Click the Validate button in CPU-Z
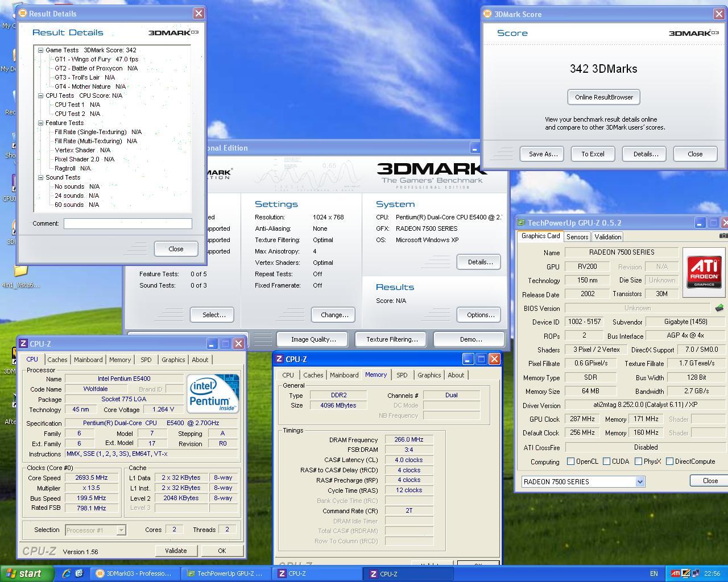This screenshot has height=582, width=728. point(176,551)
